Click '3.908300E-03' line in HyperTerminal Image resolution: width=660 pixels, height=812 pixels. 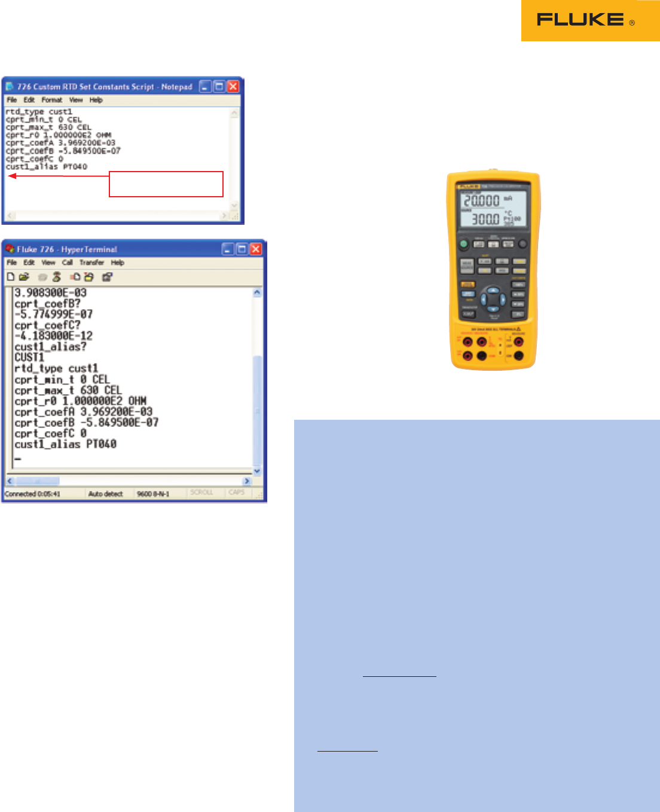pyautogui.click(x=51, y=293)
